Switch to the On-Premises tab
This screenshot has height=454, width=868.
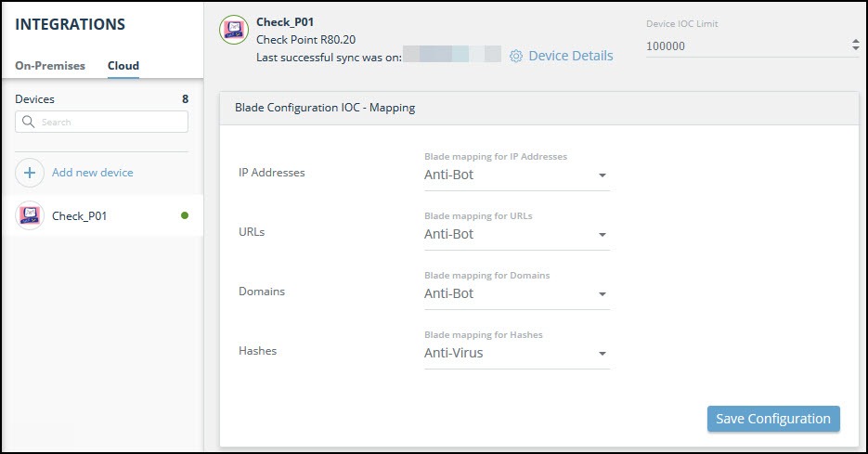tap(50, 66)
